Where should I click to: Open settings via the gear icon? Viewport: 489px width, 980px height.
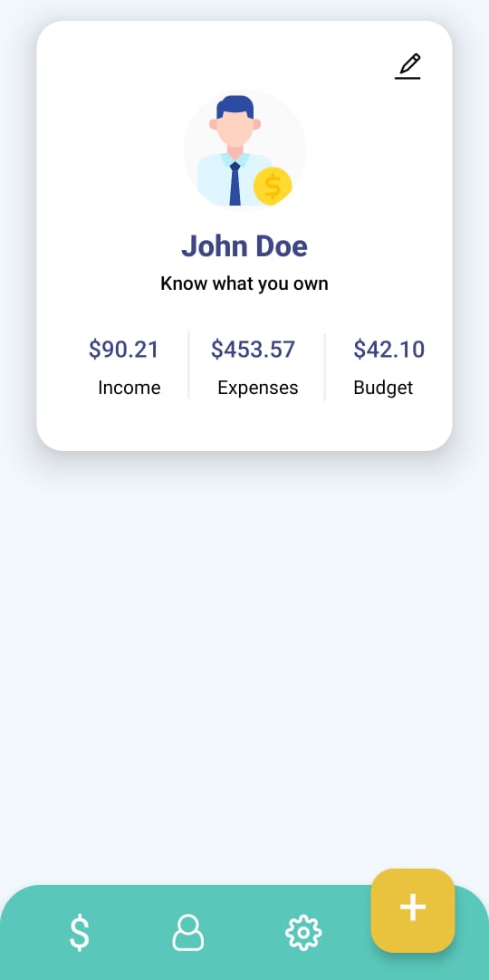(302, 933)
